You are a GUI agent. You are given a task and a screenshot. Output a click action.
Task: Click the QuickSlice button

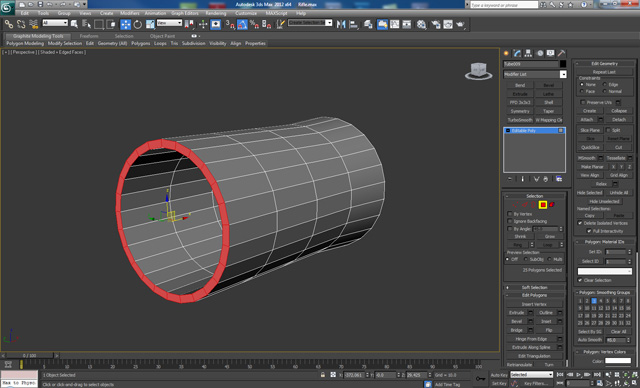coord(590,147)
